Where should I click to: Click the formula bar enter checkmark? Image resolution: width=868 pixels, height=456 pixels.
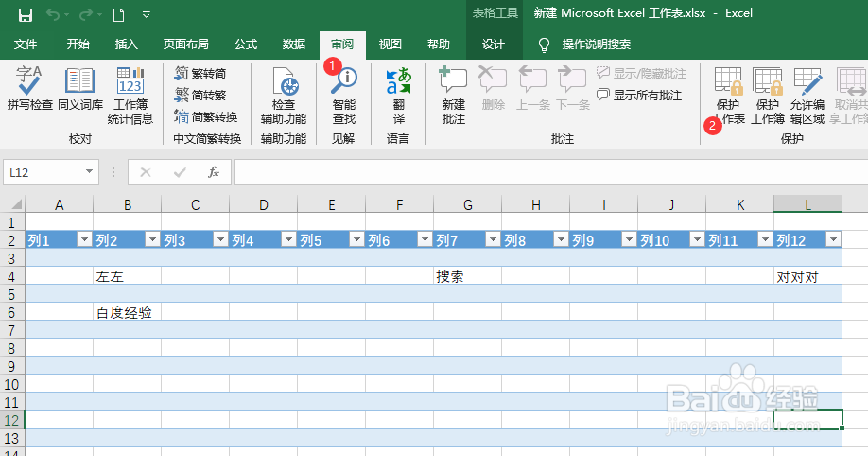click(180, 172)
